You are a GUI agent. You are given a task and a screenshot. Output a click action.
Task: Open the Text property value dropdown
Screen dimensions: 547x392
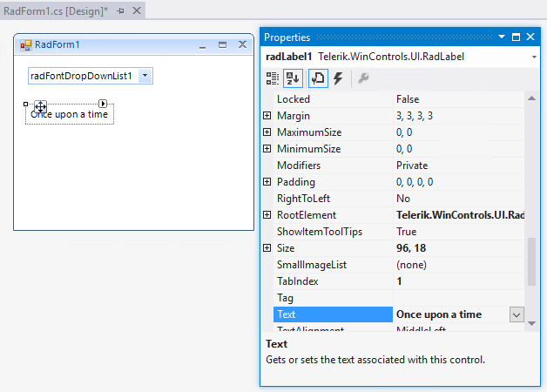517,314
